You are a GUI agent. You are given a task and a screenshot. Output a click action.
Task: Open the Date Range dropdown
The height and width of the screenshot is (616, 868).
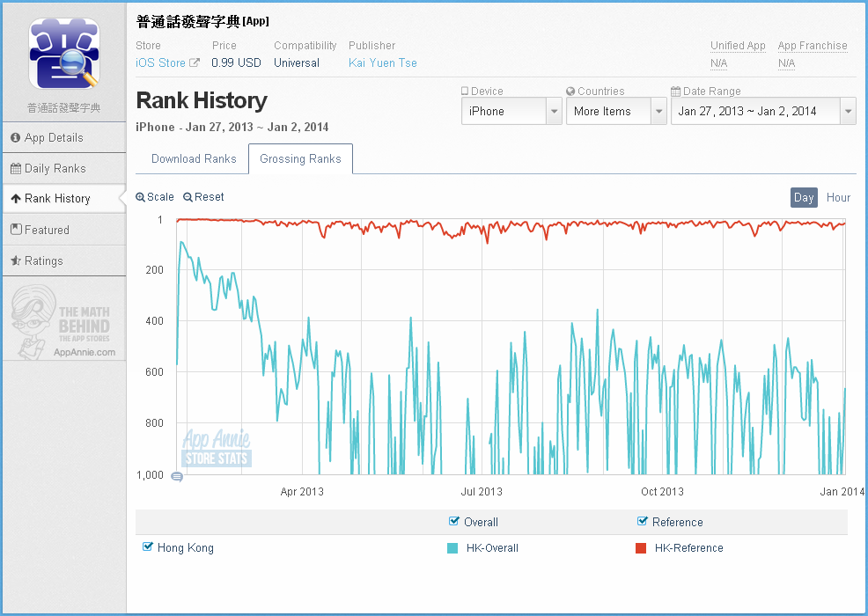tap(762, 111)
